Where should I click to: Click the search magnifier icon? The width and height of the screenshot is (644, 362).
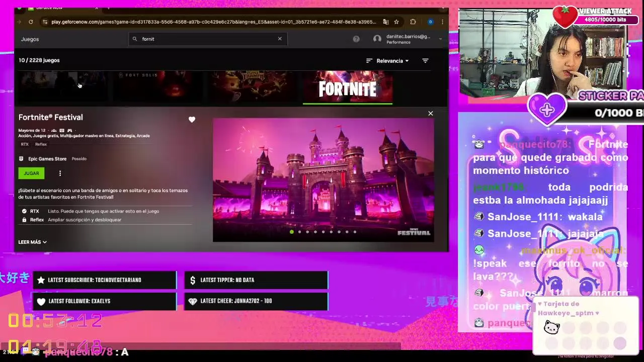pos(135,39)
